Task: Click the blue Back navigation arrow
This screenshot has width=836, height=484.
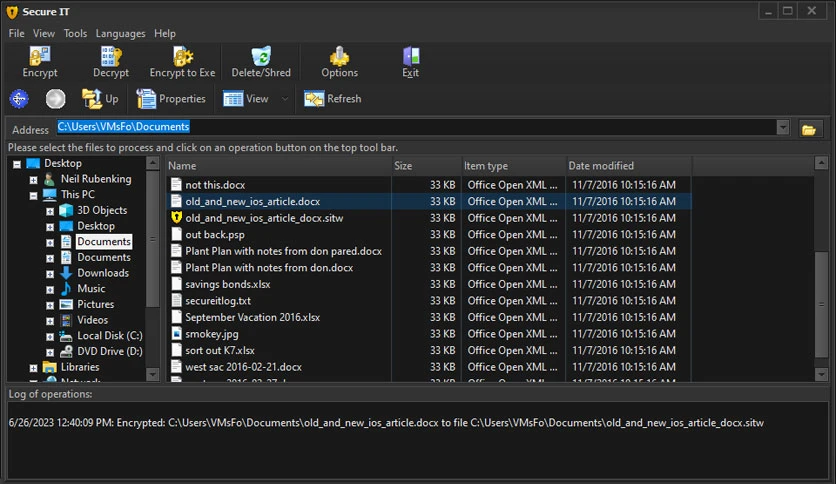Action: (x=19, y=99)
